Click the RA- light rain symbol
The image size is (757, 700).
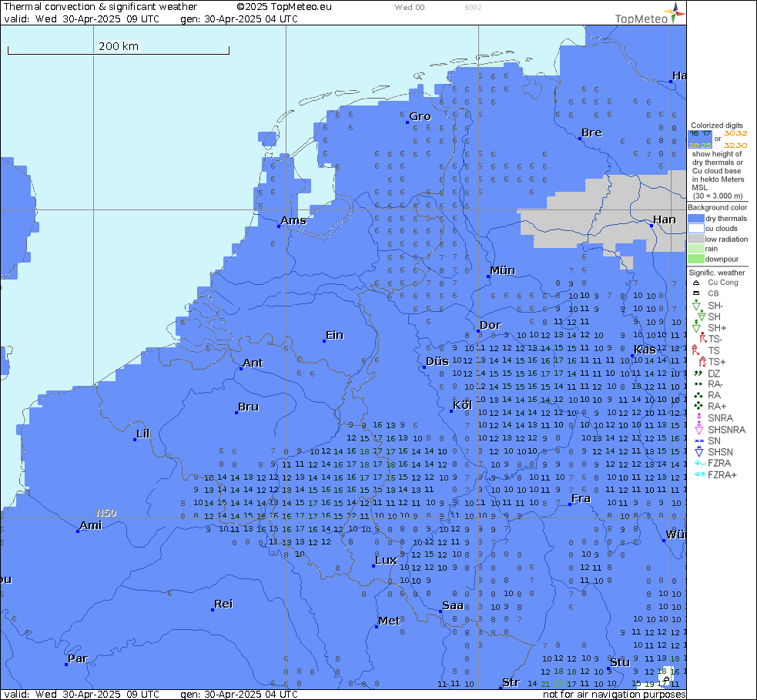pyautogui.click(x=698, y=384)
